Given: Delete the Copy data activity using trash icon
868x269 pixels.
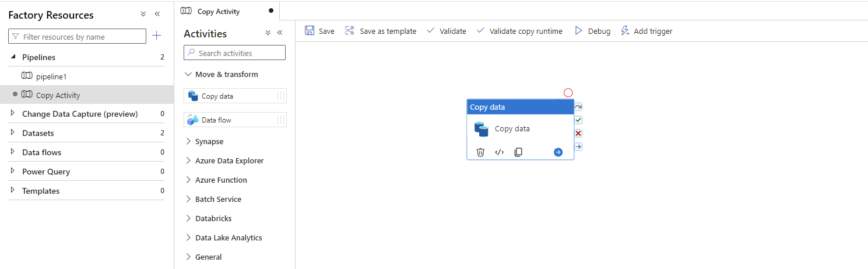Looking at the screenshot, I should pos(480,152).
